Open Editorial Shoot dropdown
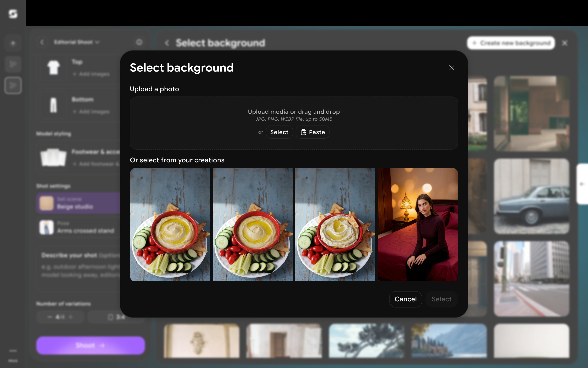This screenshot has width=588, height=368. (77, 42)
